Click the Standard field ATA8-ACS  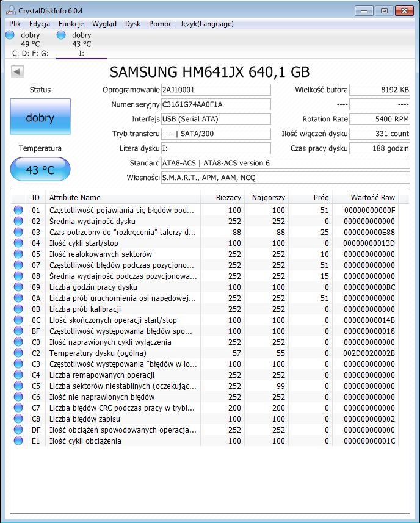(286, 163)
